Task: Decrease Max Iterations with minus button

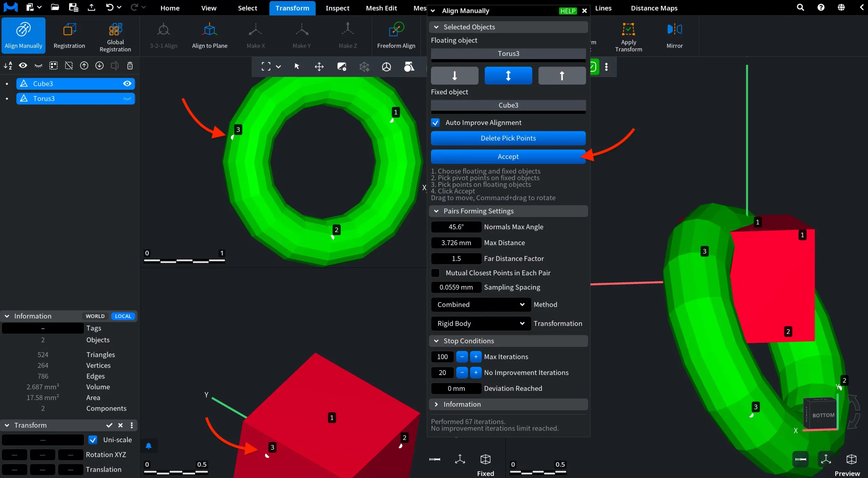Action: coord(462,357)
